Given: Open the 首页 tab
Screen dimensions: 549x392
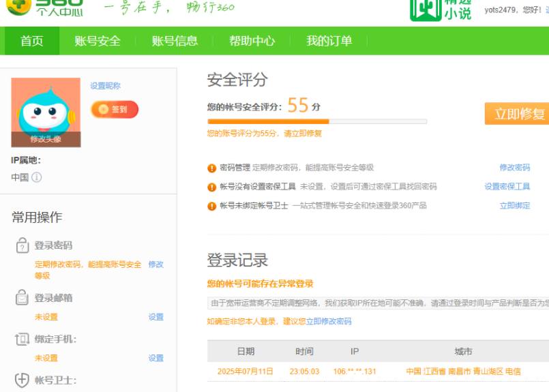Looking at the screenshot, I should pyautogui.click(x=31, y=41).
